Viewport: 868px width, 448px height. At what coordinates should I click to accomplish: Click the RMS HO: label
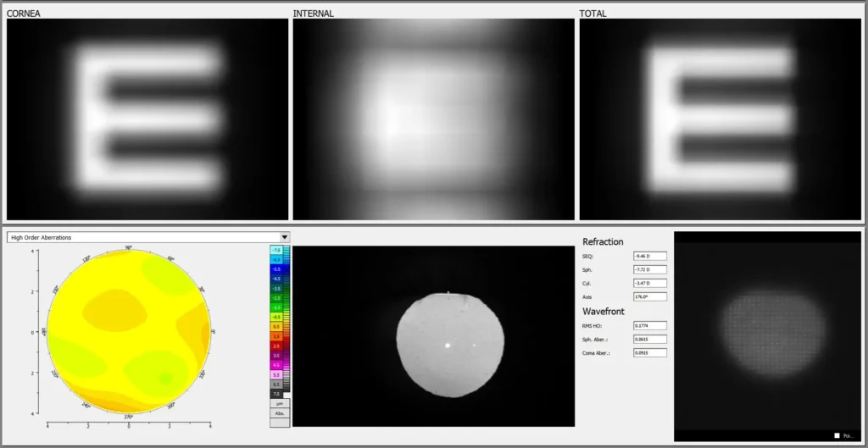point(591,326)
